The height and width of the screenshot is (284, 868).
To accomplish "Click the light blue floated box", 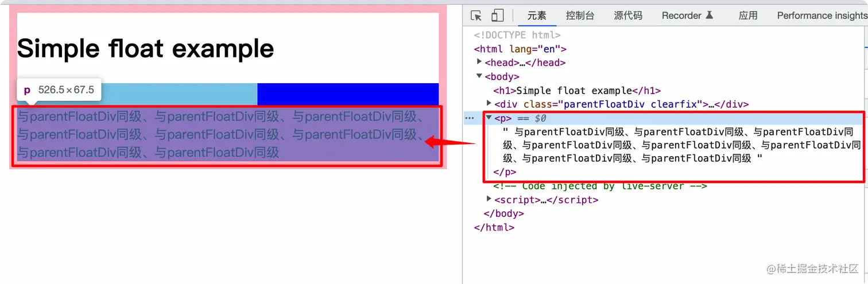I will point(179,94).
